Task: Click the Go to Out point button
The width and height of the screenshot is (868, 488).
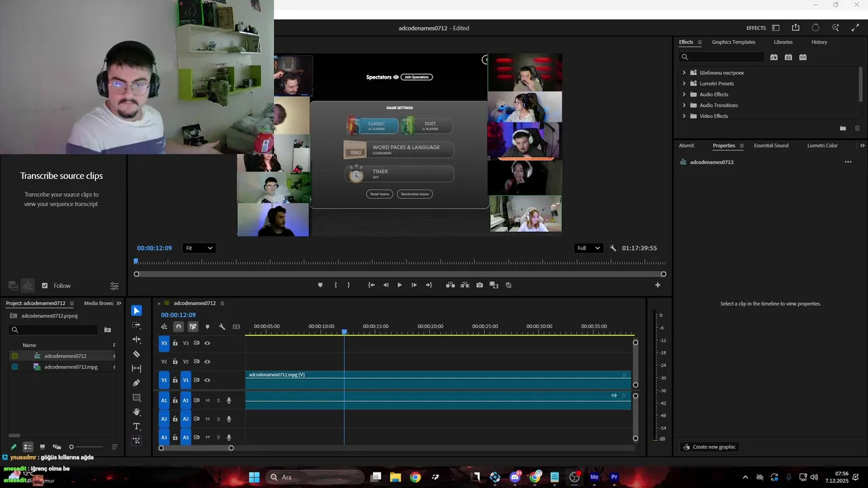Action: point(429,285)
